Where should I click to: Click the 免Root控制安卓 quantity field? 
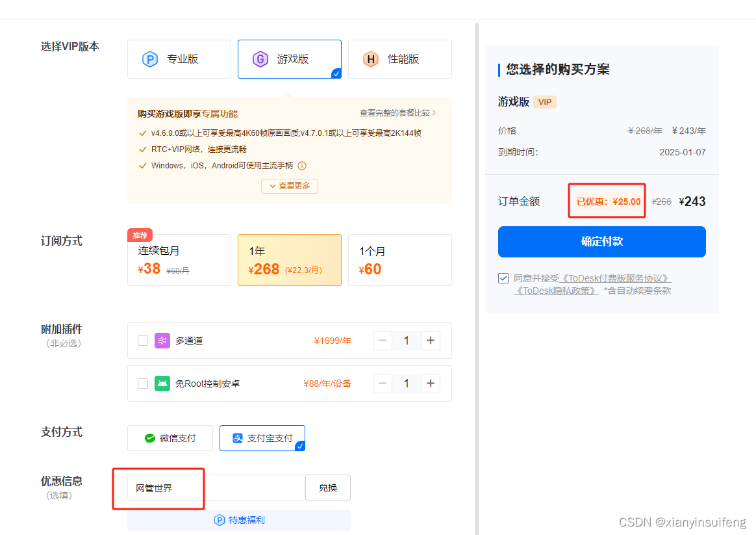tap(407, 384)
